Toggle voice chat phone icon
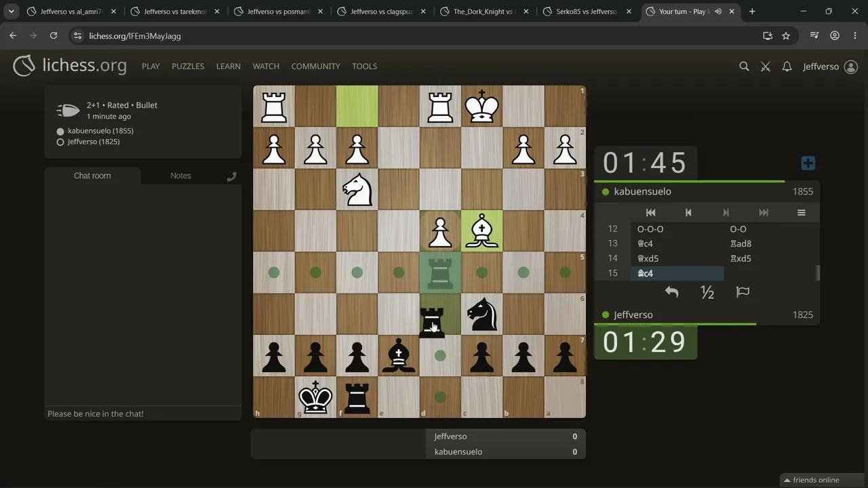Viewport: 868px width, 488px height. click(x=232, y=176)
